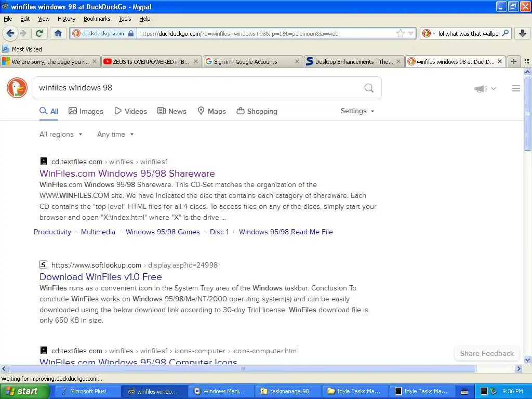Submit search with DuckDuckGo magnifier icon

pos(369,88)
